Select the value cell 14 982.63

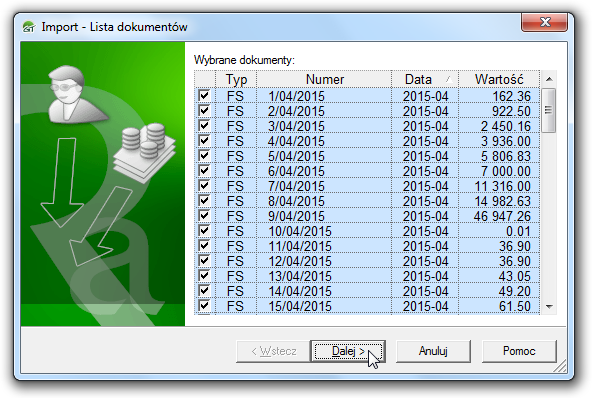point(499,201)
